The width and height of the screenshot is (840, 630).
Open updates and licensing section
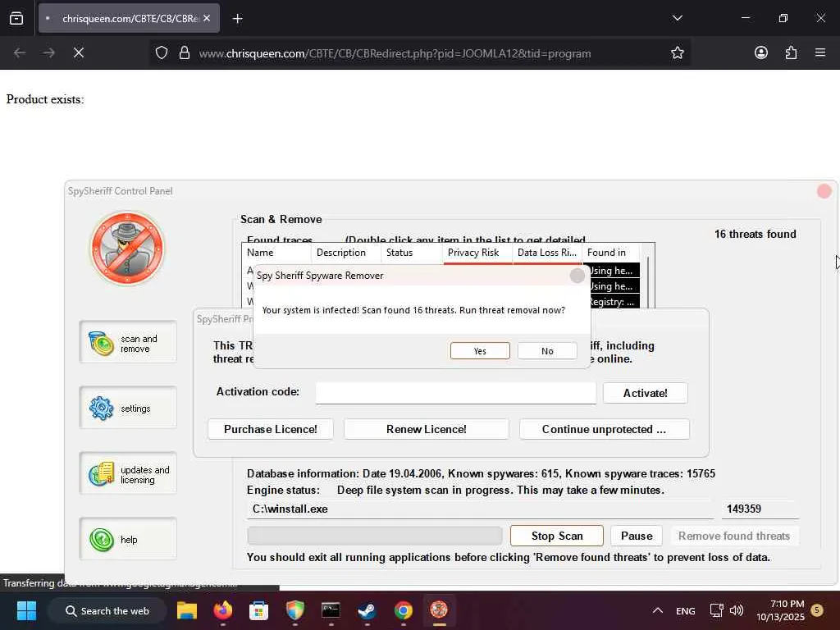pyautogui.click(x=128, y=474)
